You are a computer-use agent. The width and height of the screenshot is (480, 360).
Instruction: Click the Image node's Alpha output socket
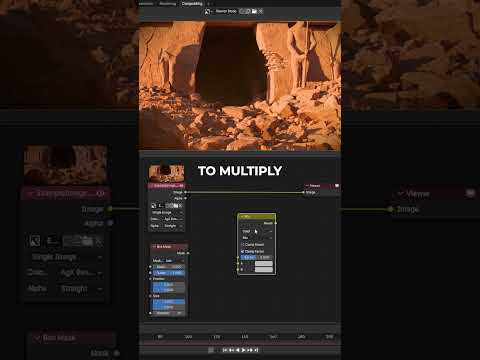pyautogui.click(x=185, y=198)
